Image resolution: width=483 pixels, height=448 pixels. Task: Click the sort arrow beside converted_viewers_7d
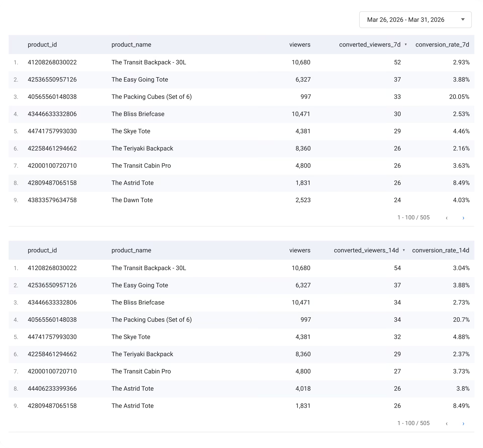click(406, 44)
